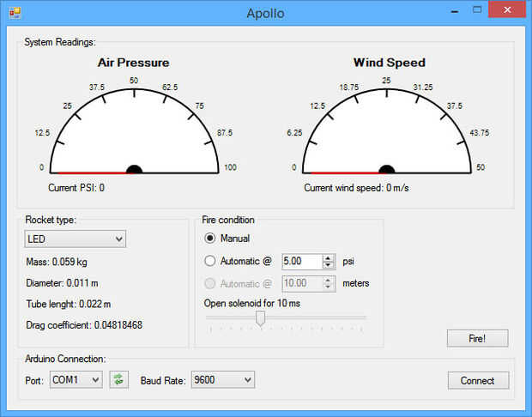Click the Baud Rate: label
The image size is (532, 417).
pos(163,381)
